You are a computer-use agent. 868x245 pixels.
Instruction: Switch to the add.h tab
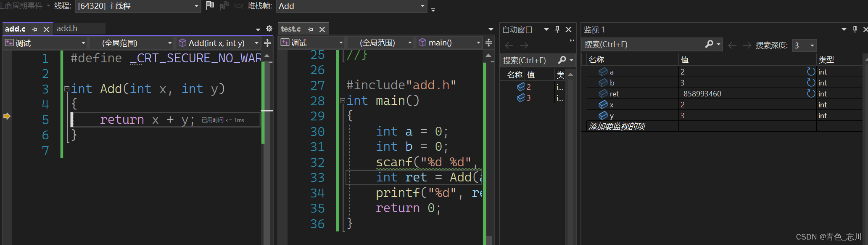click(x=67, y=29)
